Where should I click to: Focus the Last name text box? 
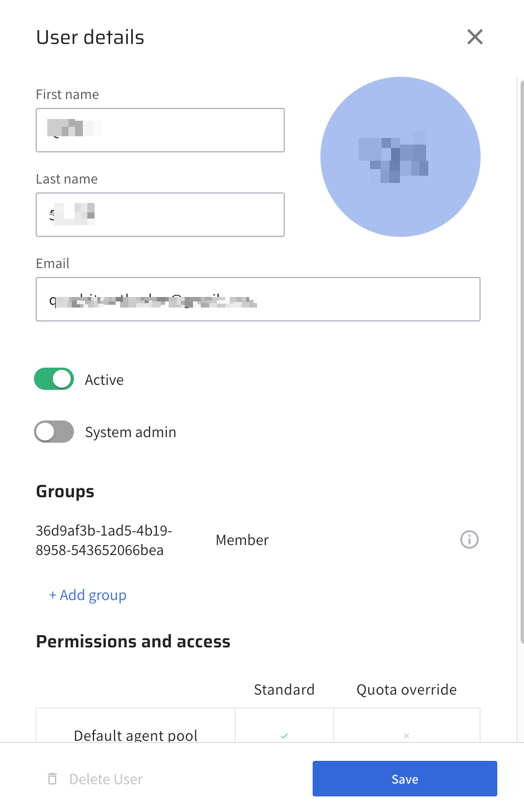tap(160, 215)
